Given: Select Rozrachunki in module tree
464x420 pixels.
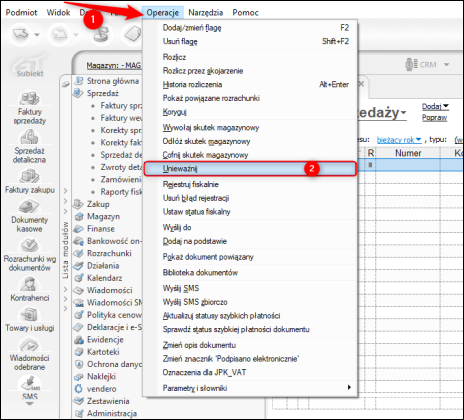Looking at the screenshot, I should tap(109, 253).
